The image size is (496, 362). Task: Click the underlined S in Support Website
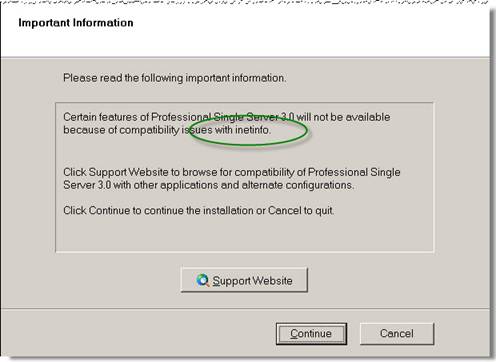[x=216, y=281]
